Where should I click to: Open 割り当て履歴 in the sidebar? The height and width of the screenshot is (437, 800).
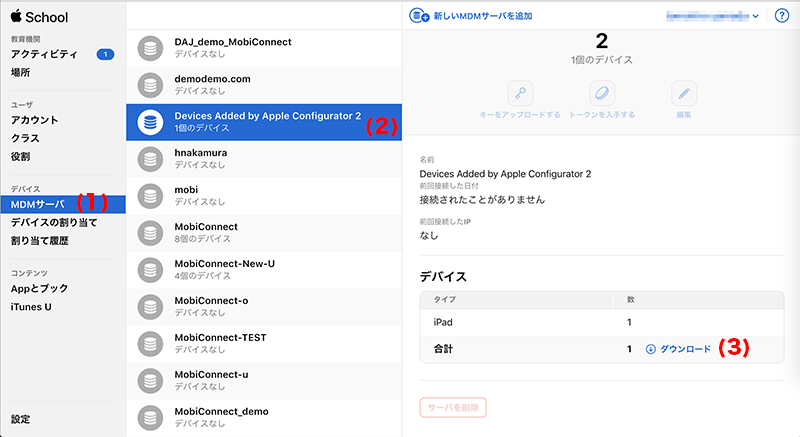(40, 241)
